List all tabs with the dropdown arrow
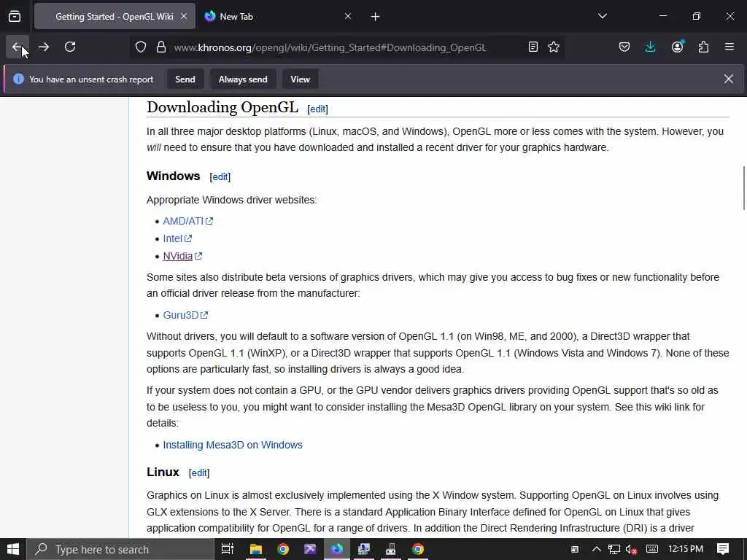 coord(602,17)
